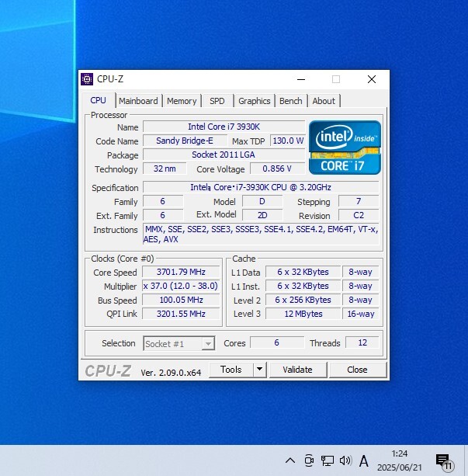This screenshot has height=476, width=468.
Task: Close the CPU-Z window with X
Action: (x=372, y=79)
